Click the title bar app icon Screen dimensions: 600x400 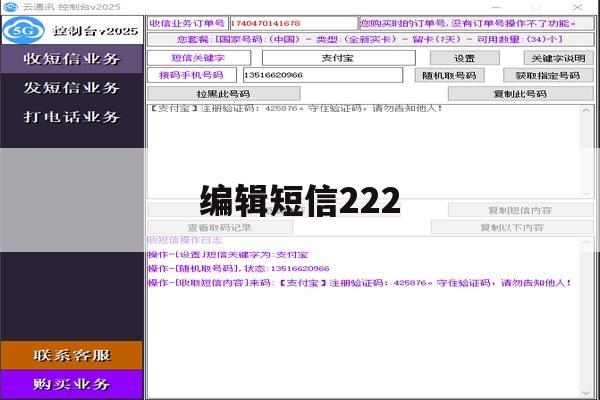[x=10, y=7]
